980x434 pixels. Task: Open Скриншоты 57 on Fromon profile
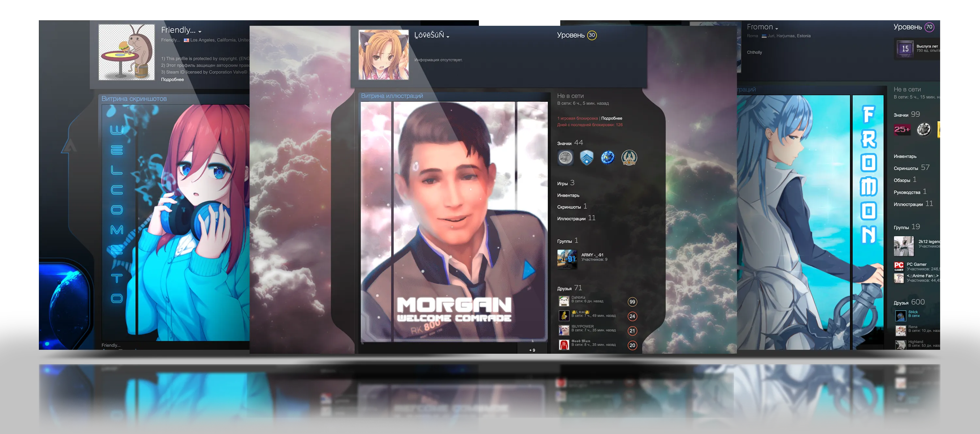tap(911, 168)
